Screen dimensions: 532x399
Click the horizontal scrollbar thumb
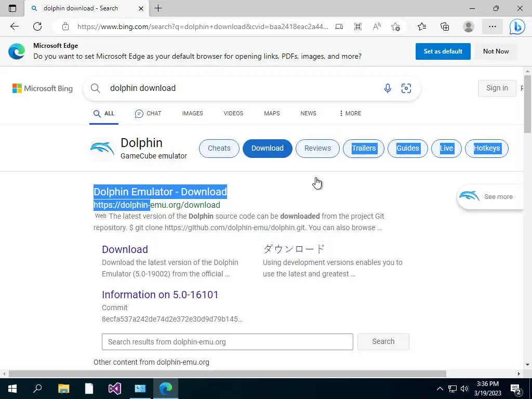[x=228, y=374]
